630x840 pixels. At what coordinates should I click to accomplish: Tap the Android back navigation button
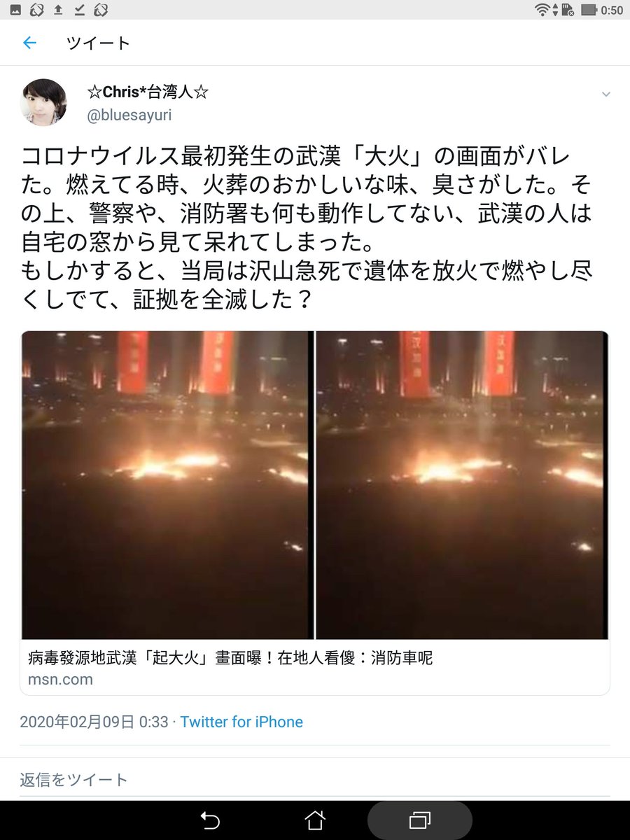coord(210,820)
